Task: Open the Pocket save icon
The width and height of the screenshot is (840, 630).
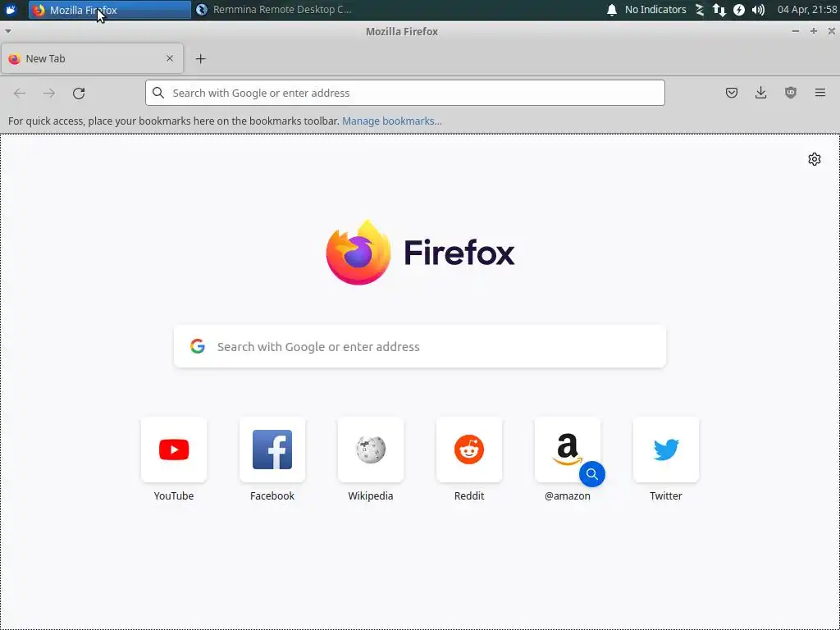Action: click(x=731, y=93)
